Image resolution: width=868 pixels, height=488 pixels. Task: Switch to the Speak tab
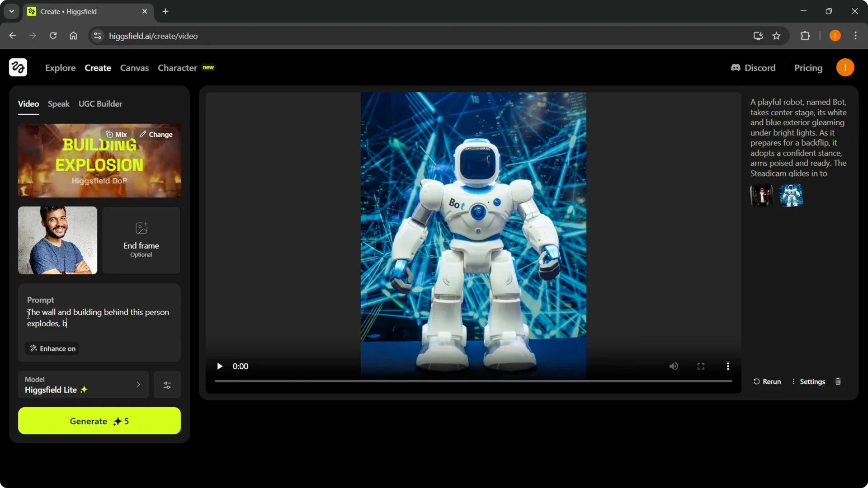pos(58,103)
